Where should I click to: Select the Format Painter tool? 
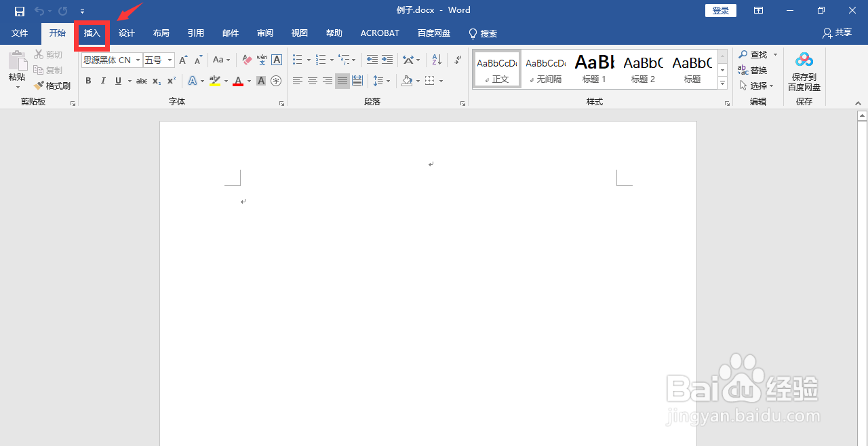54,85
